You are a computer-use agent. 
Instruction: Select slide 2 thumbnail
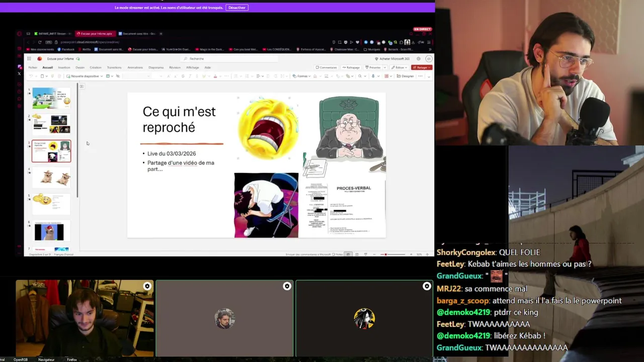click(51, 124)
